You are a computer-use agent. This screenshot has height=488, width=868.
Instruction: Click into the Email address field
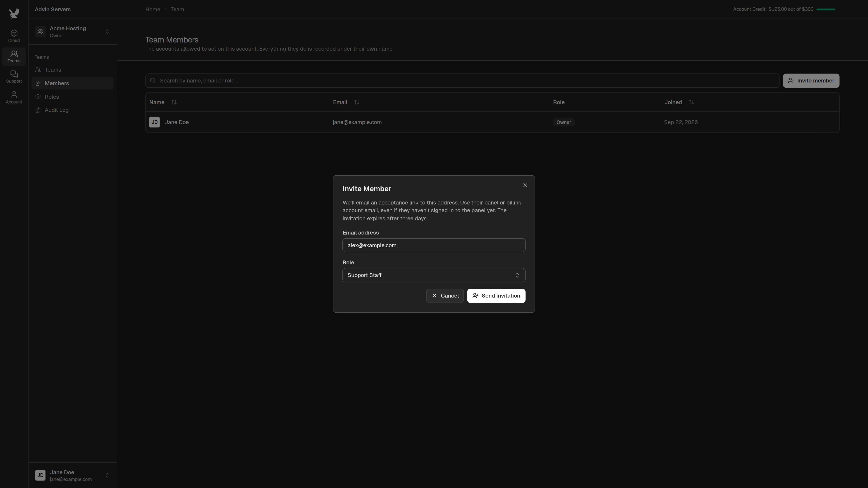click(x=434, y=245)
